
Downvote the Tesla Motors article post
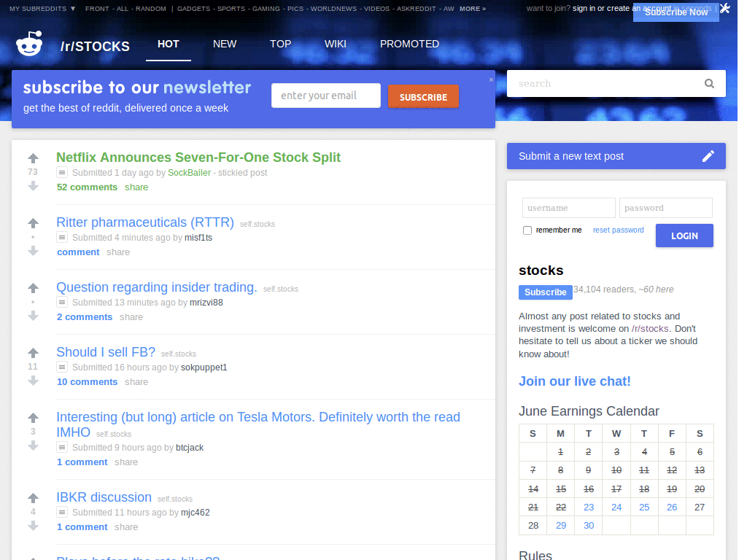coord(33,446)
